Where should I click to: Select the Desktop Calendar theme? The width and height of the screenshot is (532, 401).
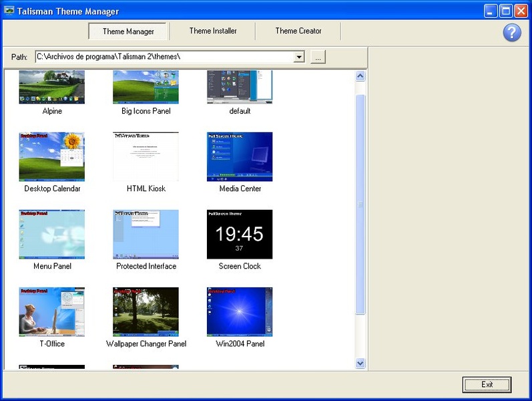52,157
